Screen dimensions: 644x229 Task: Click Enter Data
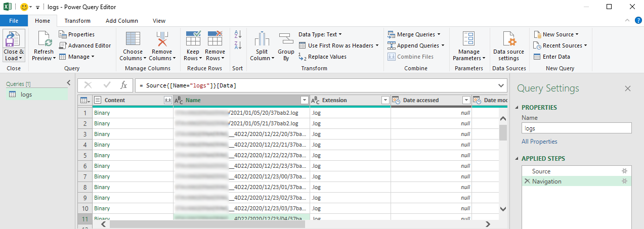pyautogui.click(x=552, y=57)
